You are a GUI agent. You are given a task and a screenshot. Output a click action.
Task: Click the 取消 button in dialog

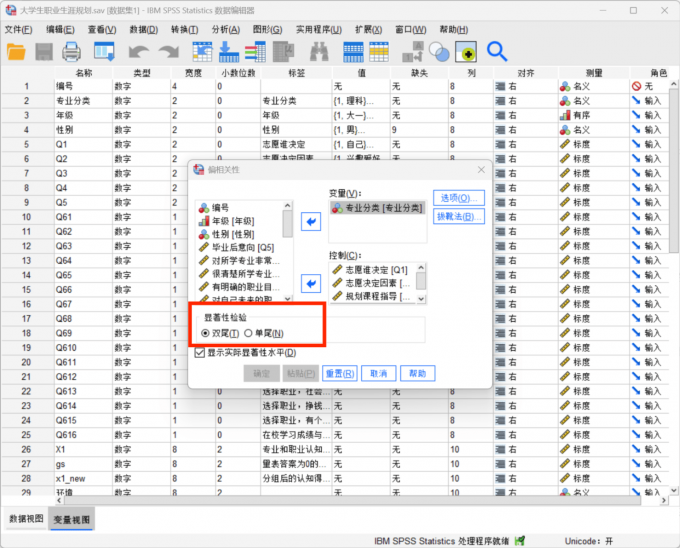[x=379, y=373]
